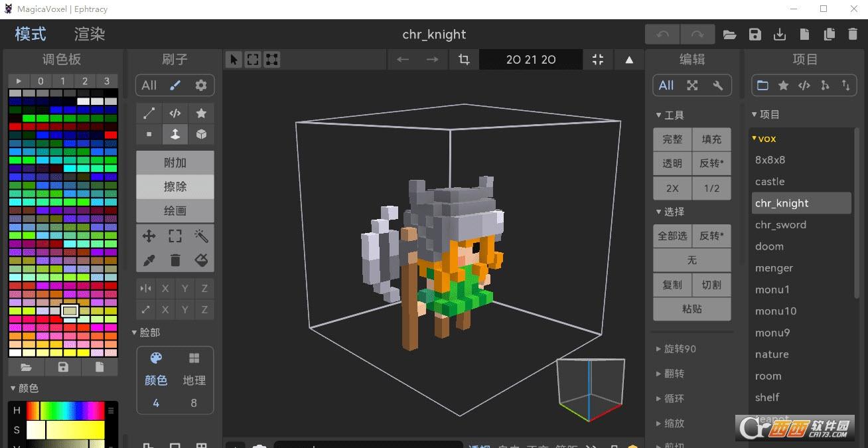Collapse the 脸部 face section
Viewport: 868px width, 448px height.
pos(145,332)
